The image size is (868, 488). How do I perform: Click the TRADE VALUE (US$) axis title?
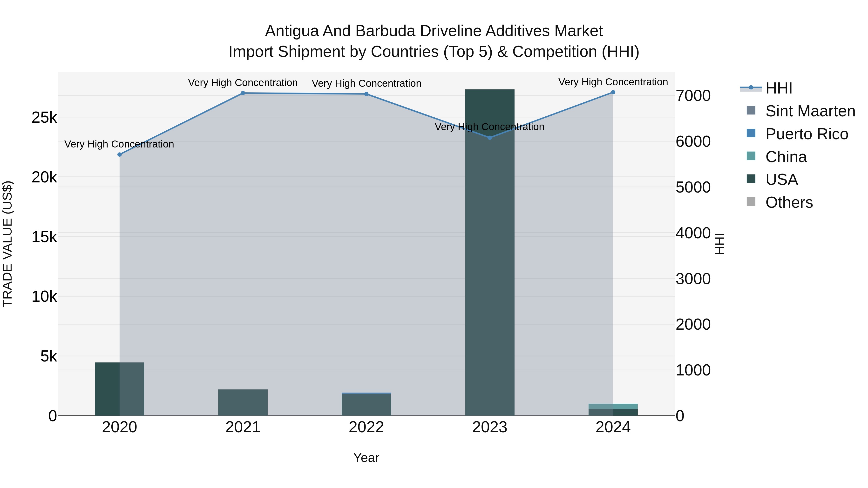click(x=7, y=244)
